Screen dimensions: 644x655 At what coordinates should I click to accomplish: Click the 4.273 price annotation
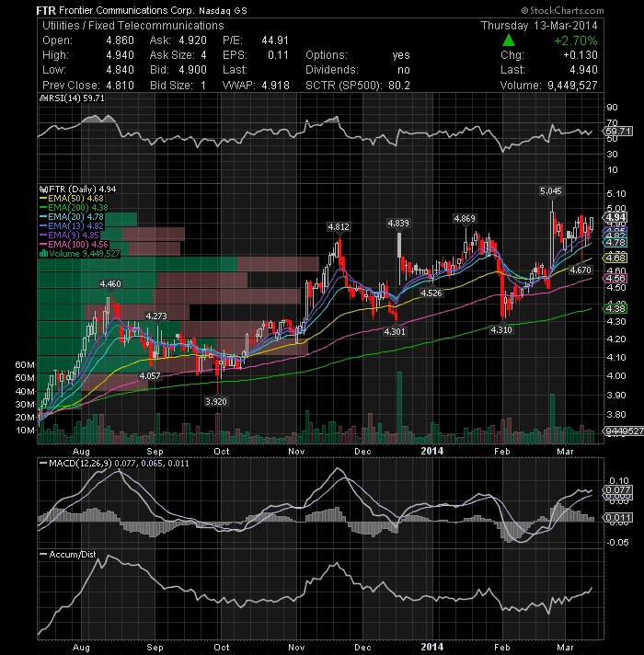pyautogui.click(x=156, y=316)
